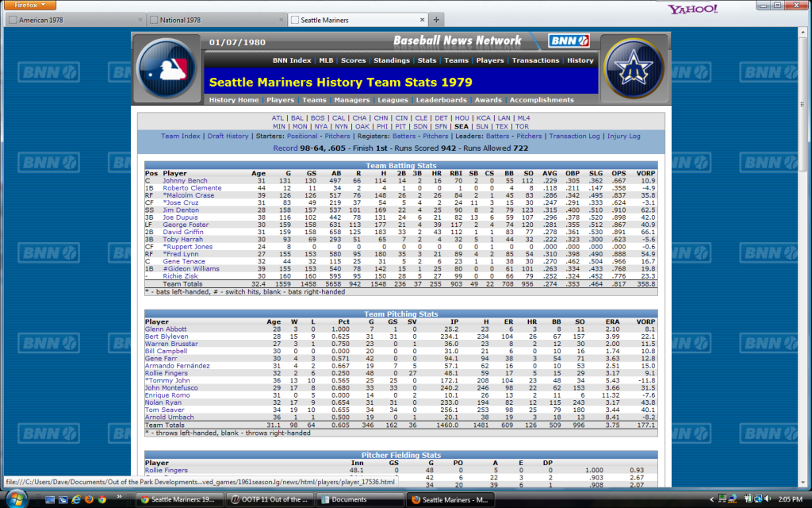Select the NYA team link

coord(321,126)
